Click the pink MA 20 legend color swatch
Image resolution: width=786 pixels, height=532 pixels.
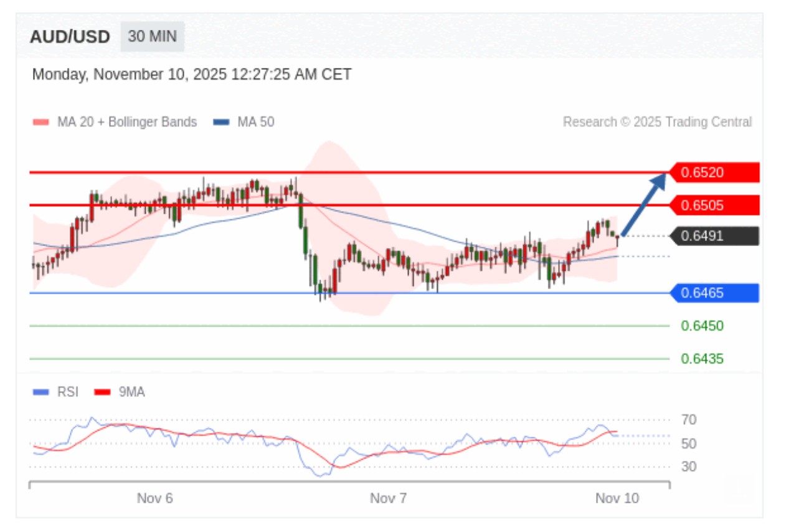point(40,122)
